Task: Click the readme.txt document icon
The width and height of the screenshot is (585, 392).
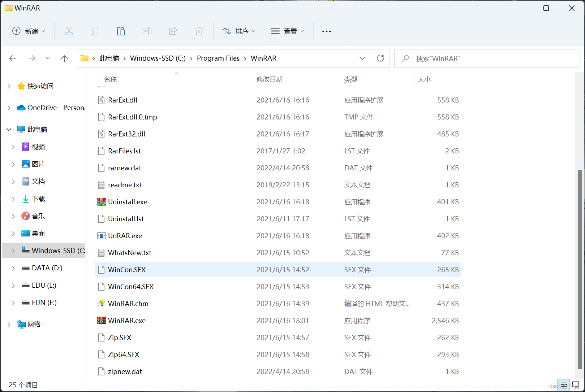Action: (x=102, y=185)
